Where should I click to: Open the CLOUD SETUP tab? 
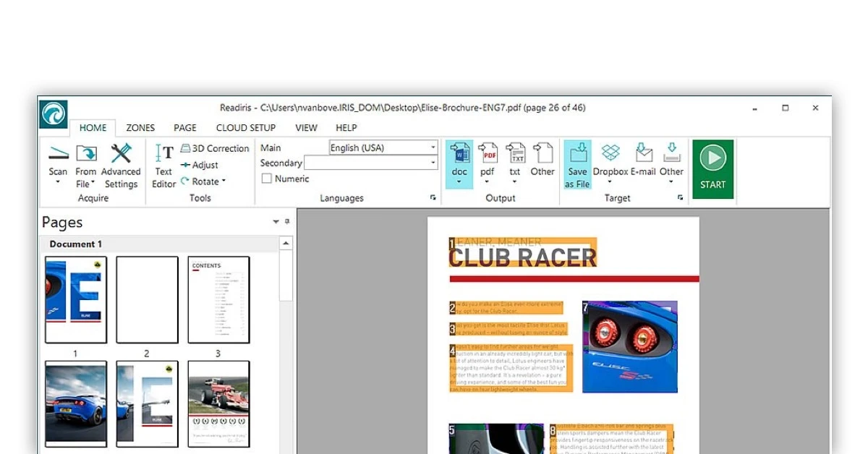(246, 127)
